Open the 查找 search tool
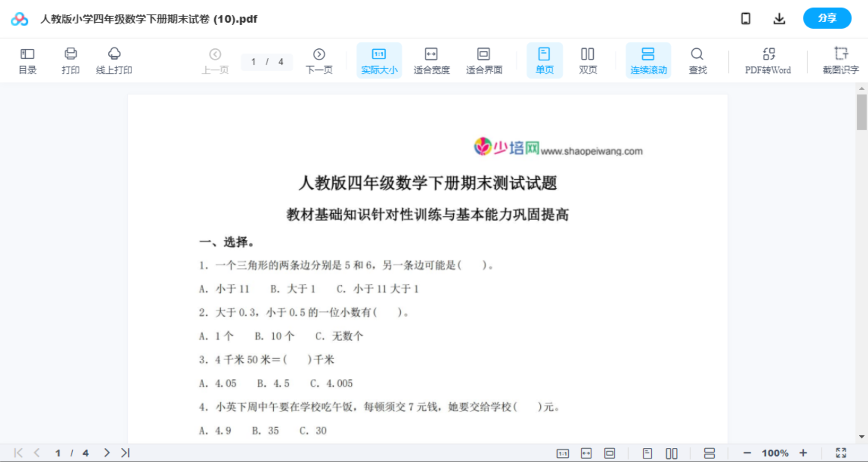This screenshot has height=462, width=868. [x=698, y=60]
